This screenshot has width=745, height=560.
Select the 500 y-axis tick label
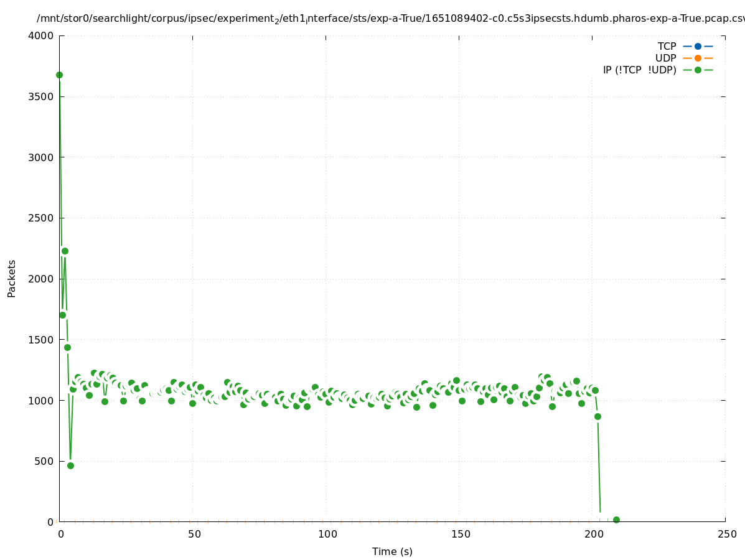click(x=45, y=461)
